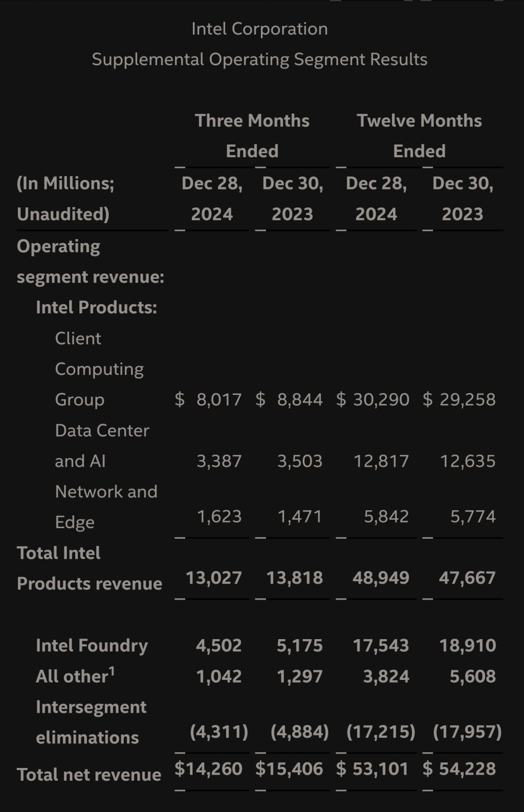Select the 'All other' row label
524x812 pixels.
[x=75, y=675]
